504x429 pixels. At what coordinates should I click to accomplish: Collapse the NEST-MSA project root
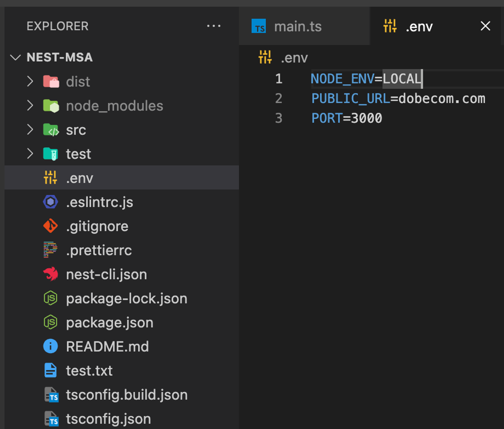coord(15,57)
